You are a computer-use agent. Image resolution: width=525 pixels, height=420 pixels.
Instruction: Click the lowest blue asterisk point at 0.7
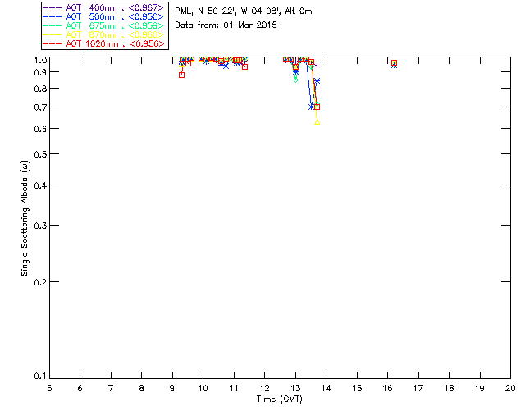point(311,107)
